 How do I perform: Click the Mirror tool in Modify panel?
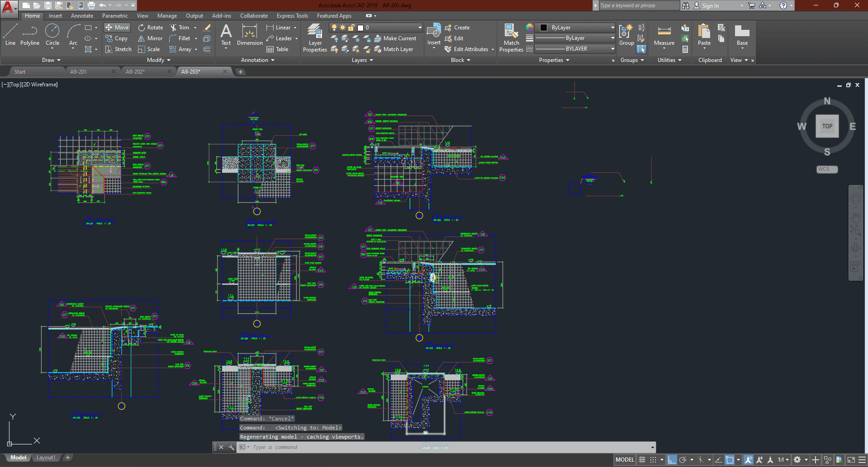tap(150, 38)
